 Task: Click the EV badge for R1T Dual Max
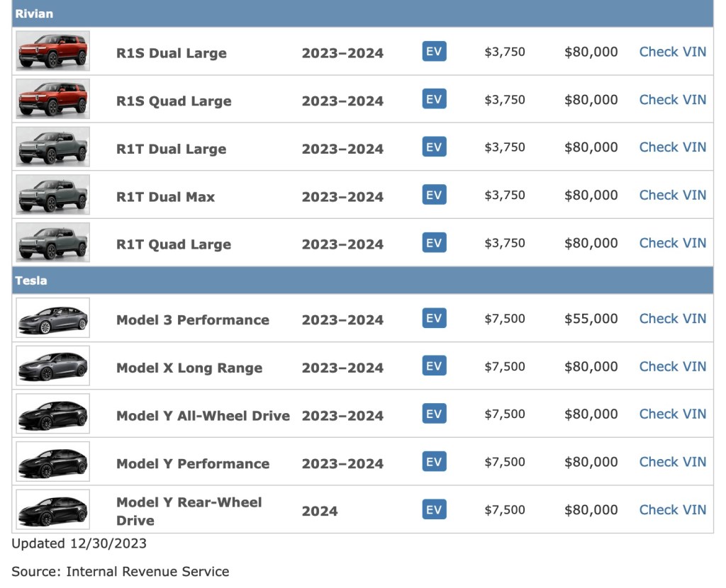[434, 195]
